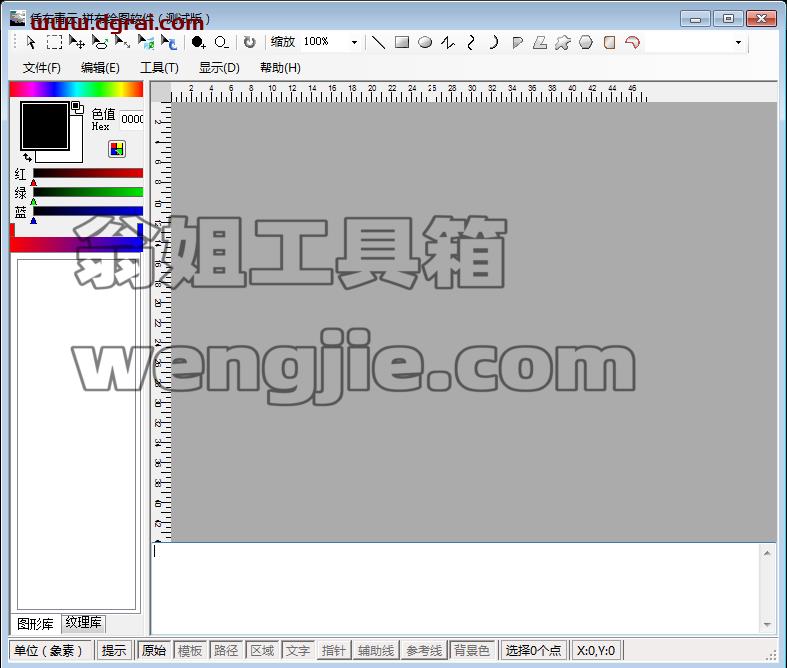Click the text area scrollbar up arrow
787x668 pixels.
(x=767, y=553)
